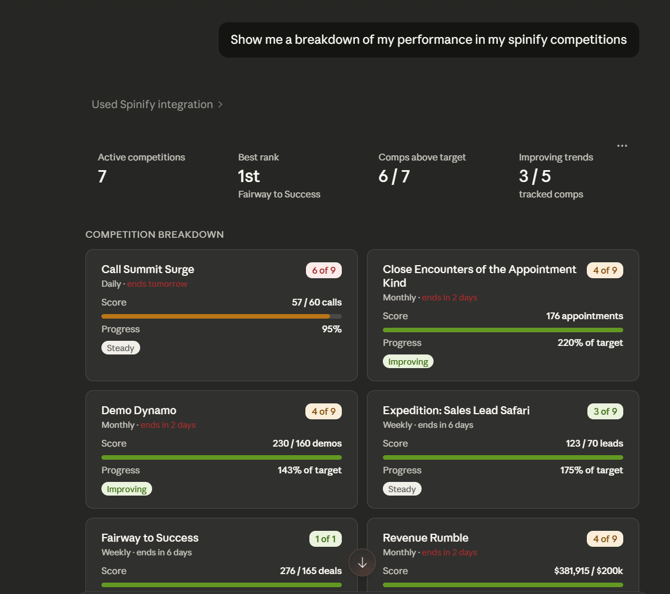The image size is (670, 594).
Task: Click the Improving tag on Demo Dynamo
Action: 126,489
